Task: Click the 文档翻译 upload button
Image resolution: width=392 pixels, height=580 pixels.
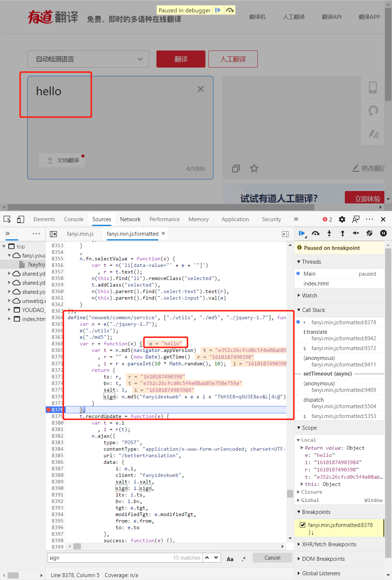Action: [x=62, y=160]
